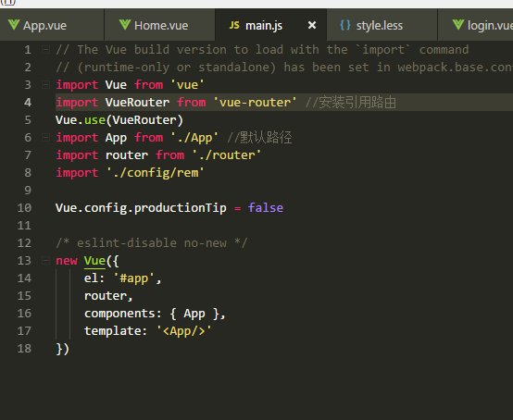Click the Vue icon on login.vue tab
513x420 pixels.
[x=458, y=25]
